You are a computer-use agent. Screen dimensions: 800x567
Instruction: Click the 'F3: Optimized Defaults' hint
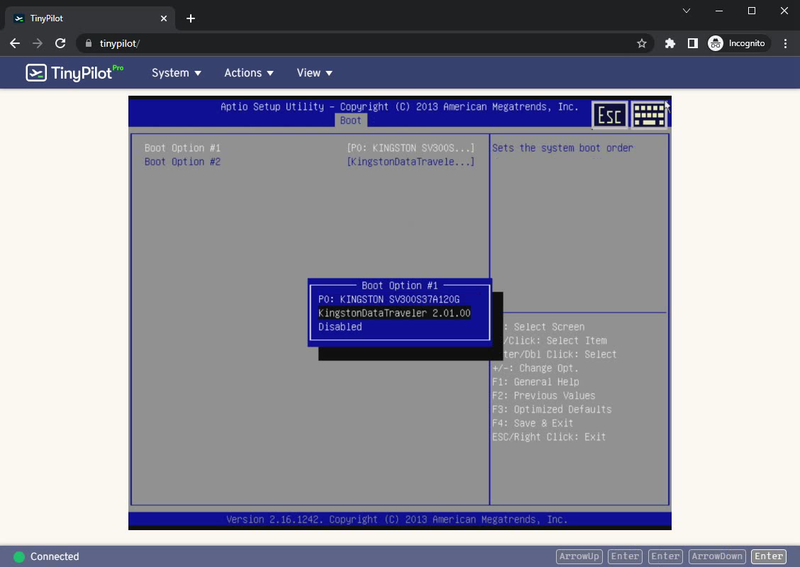click(552, 409)
